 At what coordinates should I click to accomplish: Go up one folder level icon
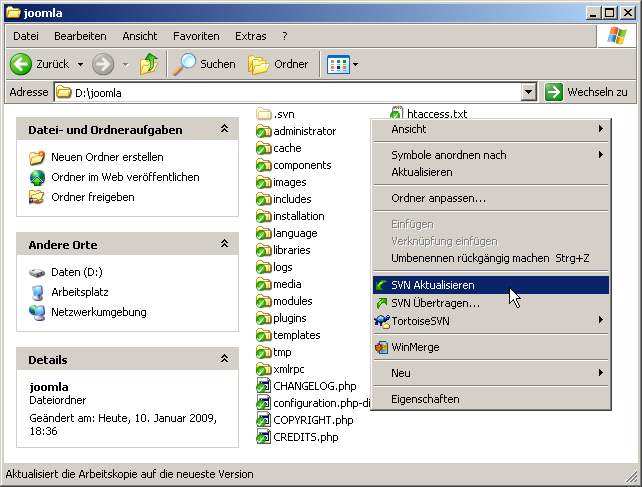tap(149, 64)
